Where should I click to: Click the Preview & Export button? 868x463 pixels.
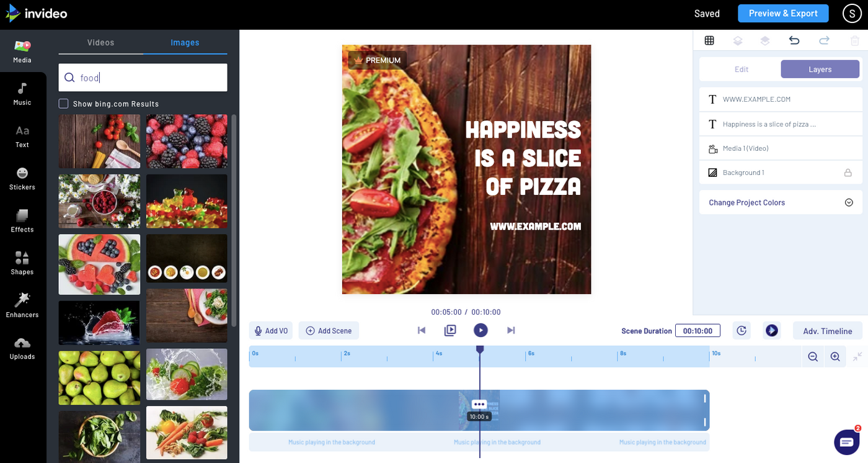tap(783, 13)
